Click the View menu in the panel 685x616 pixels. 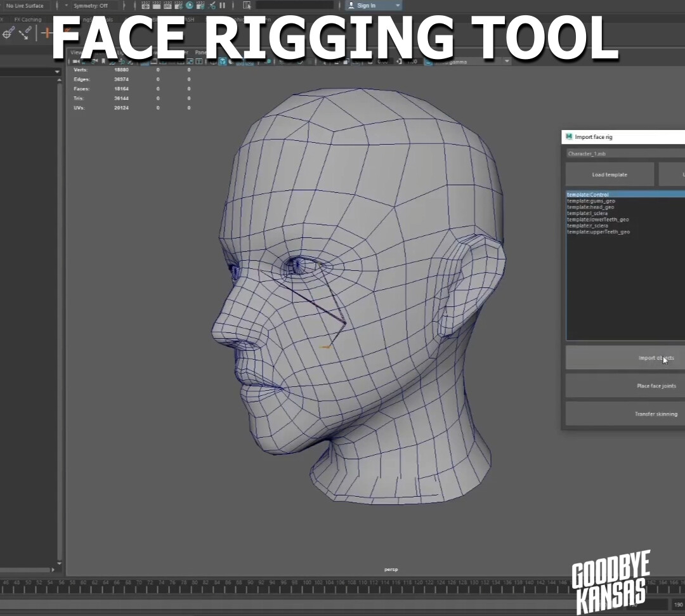click(77, 53)
